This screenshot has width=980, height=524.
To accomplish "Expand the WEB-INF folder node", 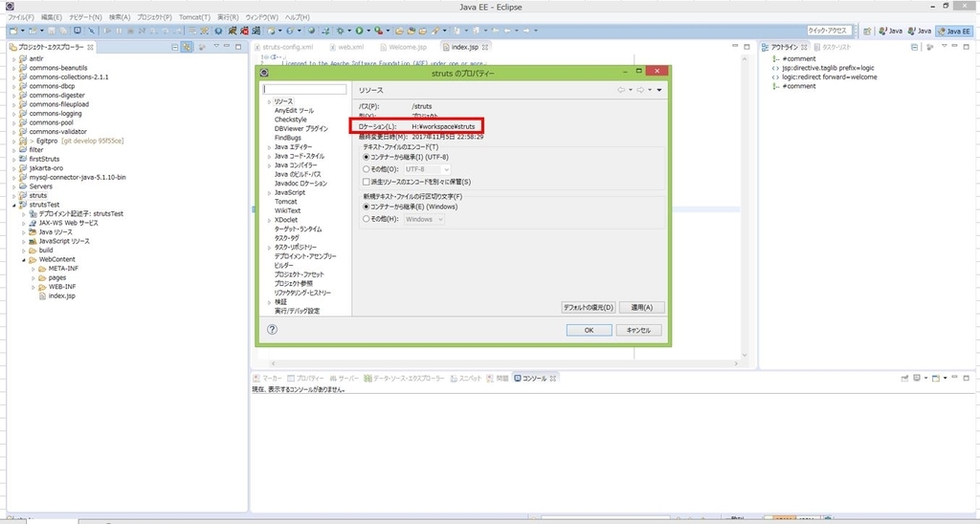I will (x=33, y=287).
